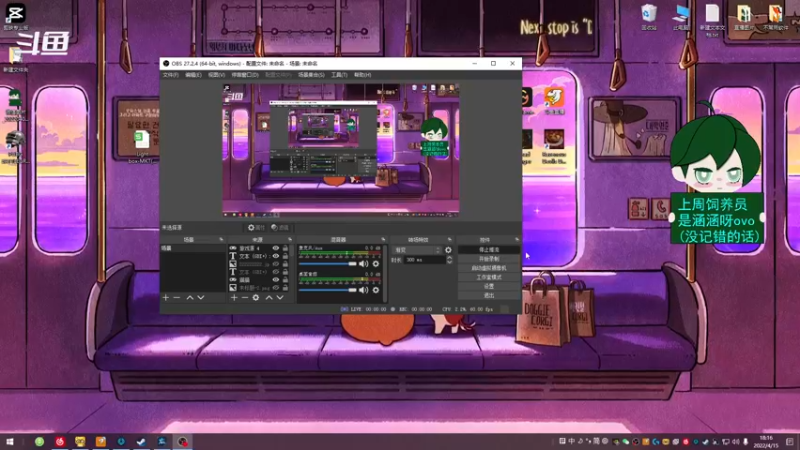This screenshot has height=450, width=800.
Task: Increase transition duration with up arrow
Action: point(449,258)
